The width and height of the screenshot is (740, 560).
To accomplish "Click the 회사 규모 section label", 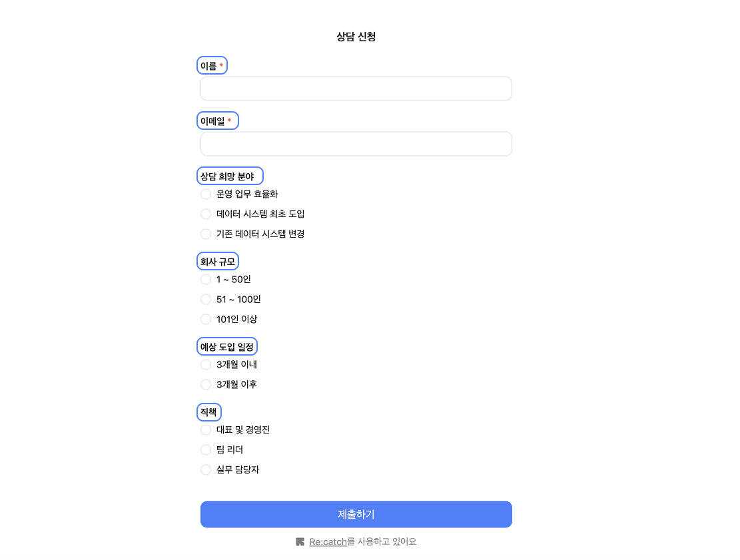I will coord(218,262).
